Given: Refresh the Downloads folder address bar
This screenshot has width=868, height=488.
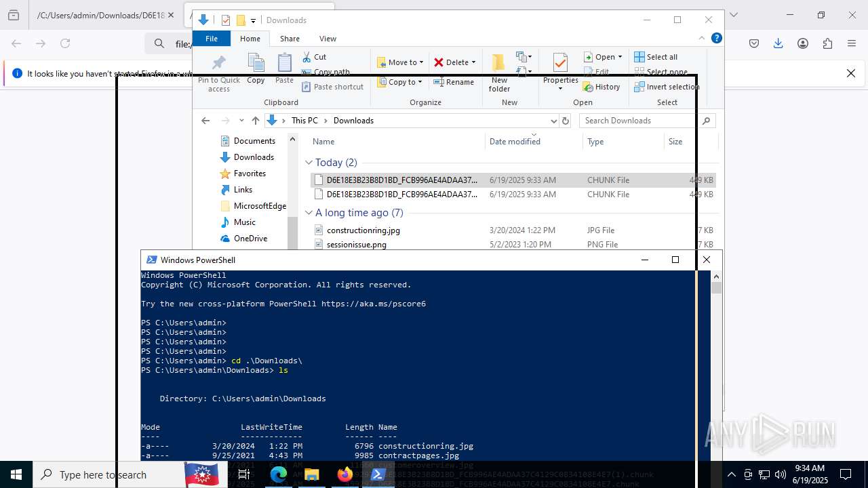Looking at the screenshot, I should coord(566,121).
